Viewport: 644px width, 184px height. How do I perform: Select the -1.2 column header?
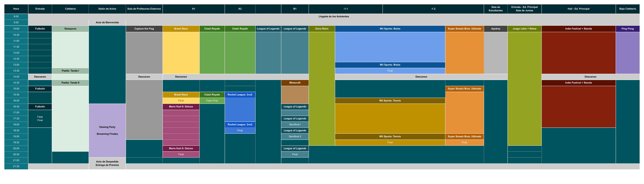433,9
